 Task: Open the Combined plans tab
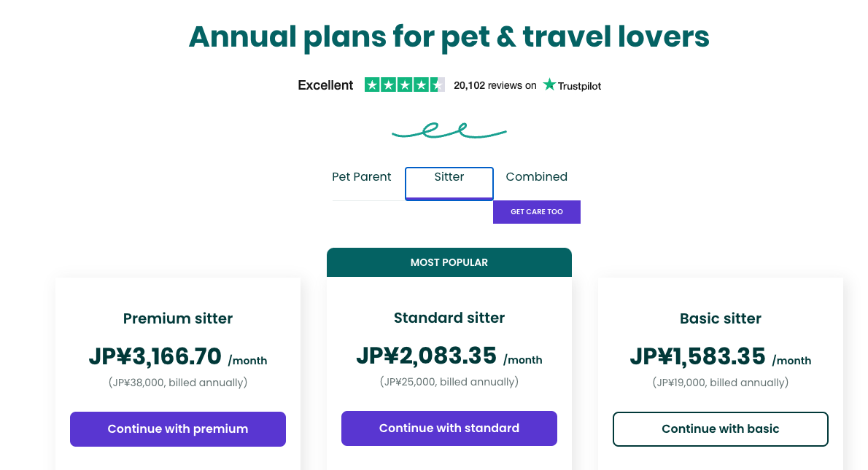coord(536,177)
